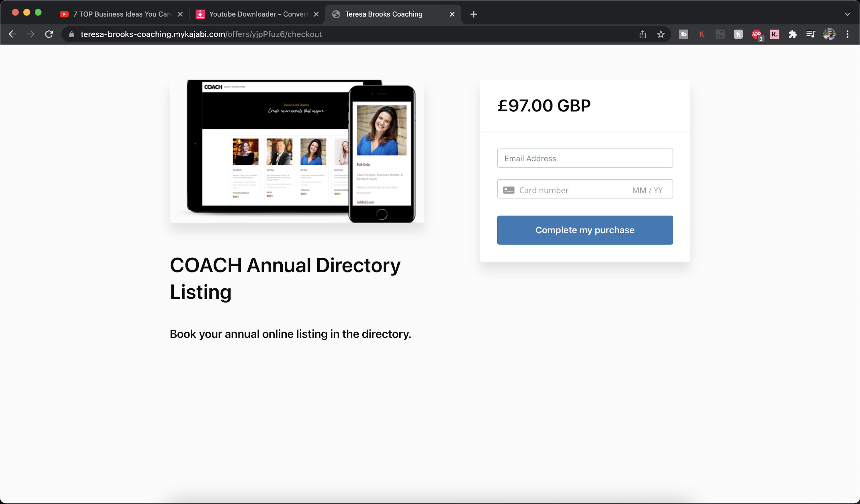Image resolution: width=860 pixels, height=504 pixels.
Task: Click the MM / YY expiry field
Action: pos(647,190)
